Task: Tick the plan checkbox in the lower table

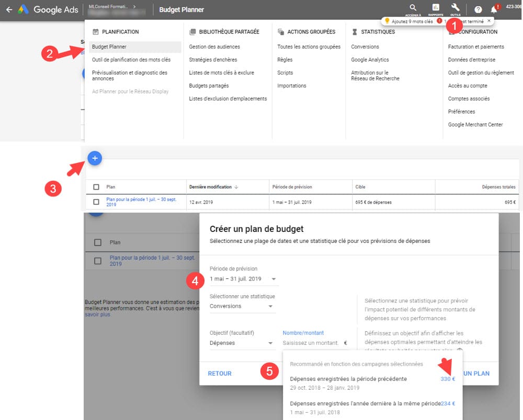Action: coord(97,260)
